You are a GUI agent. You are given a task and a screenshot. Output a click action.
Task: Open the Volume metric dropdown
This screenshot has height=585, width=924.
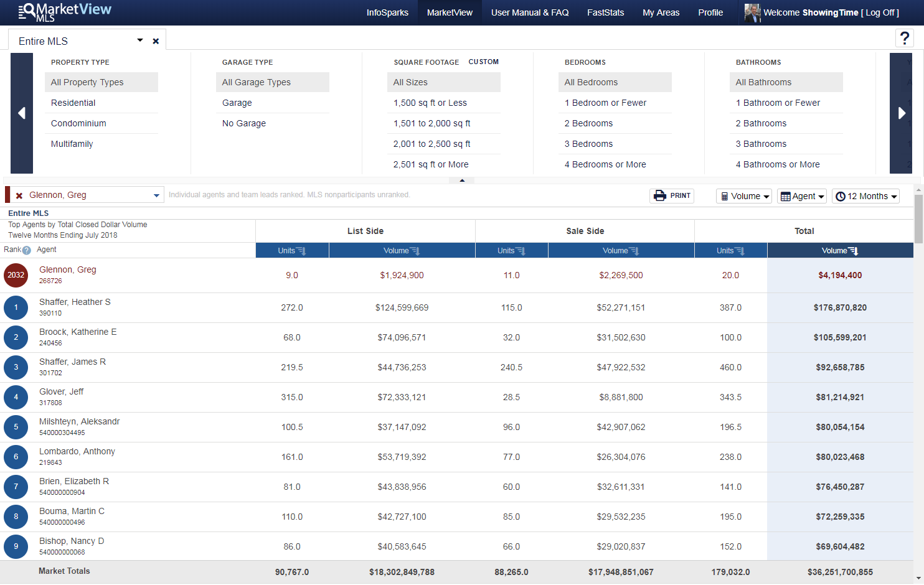click(744, 196)
